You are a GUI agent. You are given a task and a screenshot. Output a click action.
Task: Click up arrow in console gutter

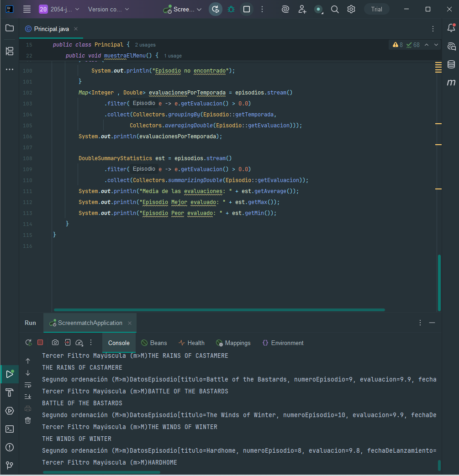pos(28,361)
